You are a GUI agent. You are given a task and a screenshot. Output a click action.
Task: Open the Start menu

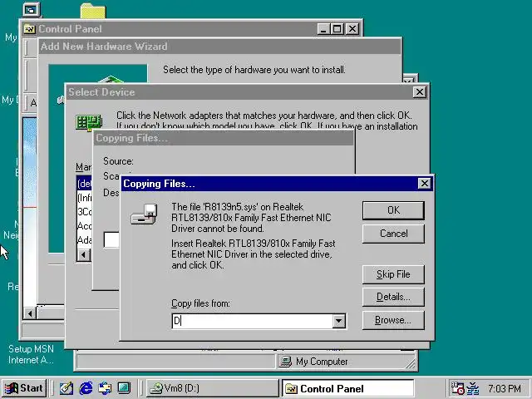[x=24, y=388]
